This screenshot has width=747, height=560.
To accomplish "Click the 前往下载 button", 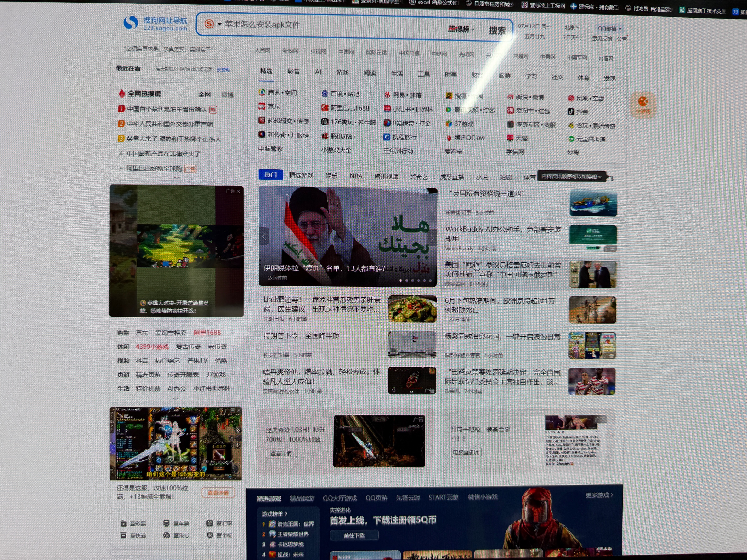I will (354, 535).
